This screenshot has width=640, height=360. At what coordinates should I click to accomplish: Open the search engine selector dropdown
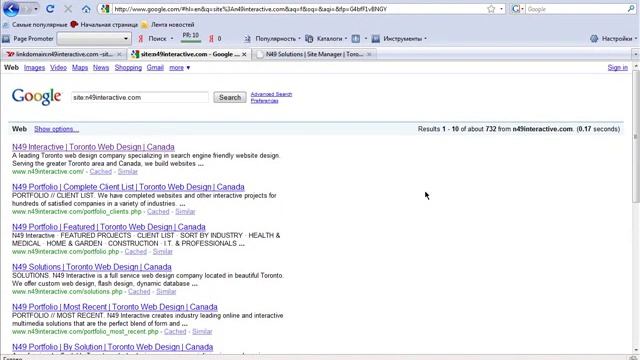point(518,9)
